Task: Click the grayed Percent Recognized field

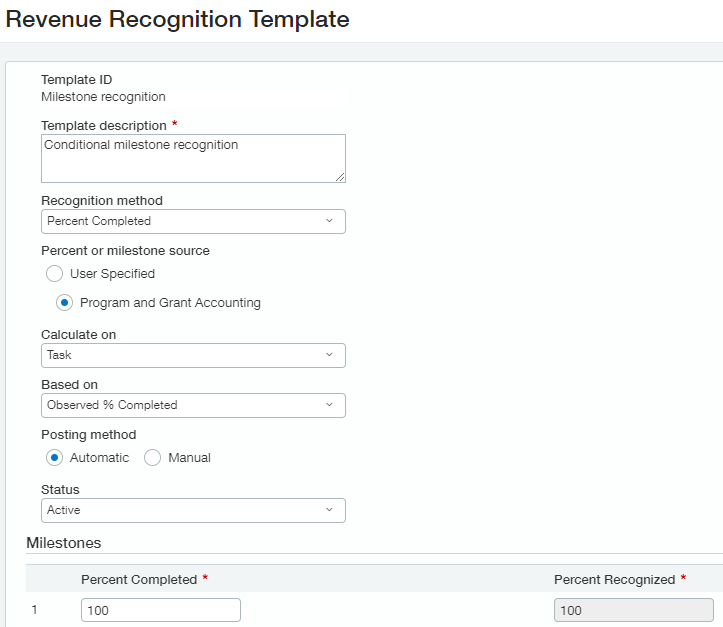Action: point(633,610)
